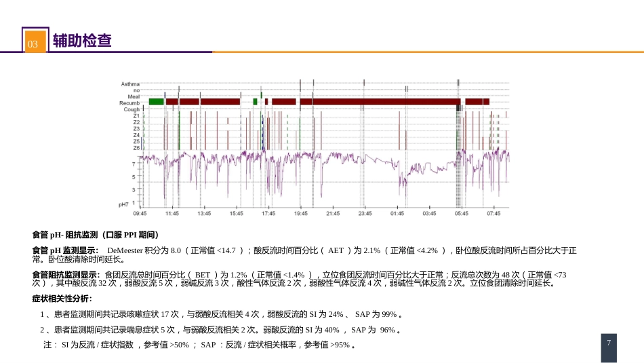This screenshot has width=644, height=363.
Task: Click the text "DeMeester 积分为 8.0"
Action: (144, 250)
